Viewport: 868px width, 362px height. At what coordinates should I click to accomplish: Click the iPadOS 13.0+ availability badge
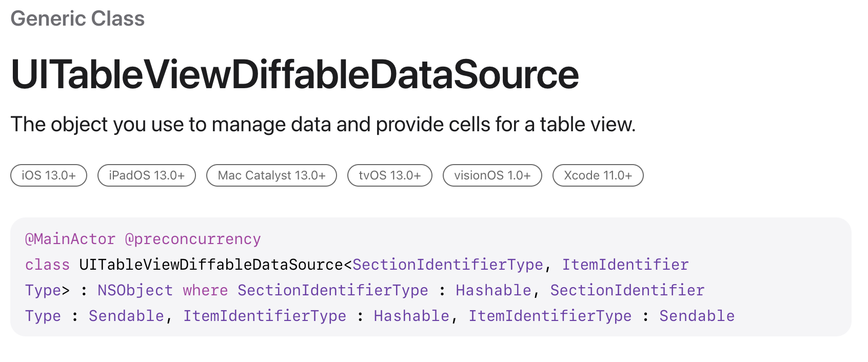point(147,175)
